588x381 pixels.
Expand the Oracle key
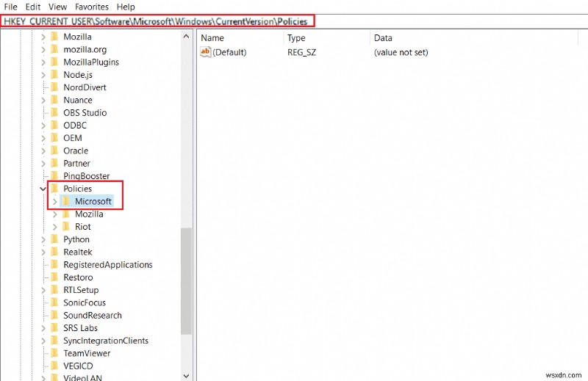click(43, 151)
